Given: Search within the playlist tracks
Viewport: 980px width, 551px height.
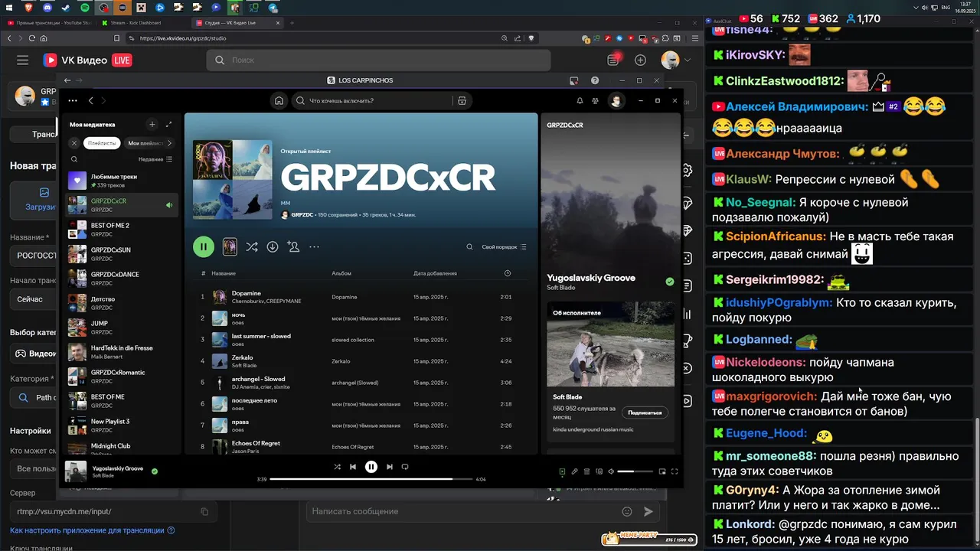Looking at the screenshot, I should point(470,247).
